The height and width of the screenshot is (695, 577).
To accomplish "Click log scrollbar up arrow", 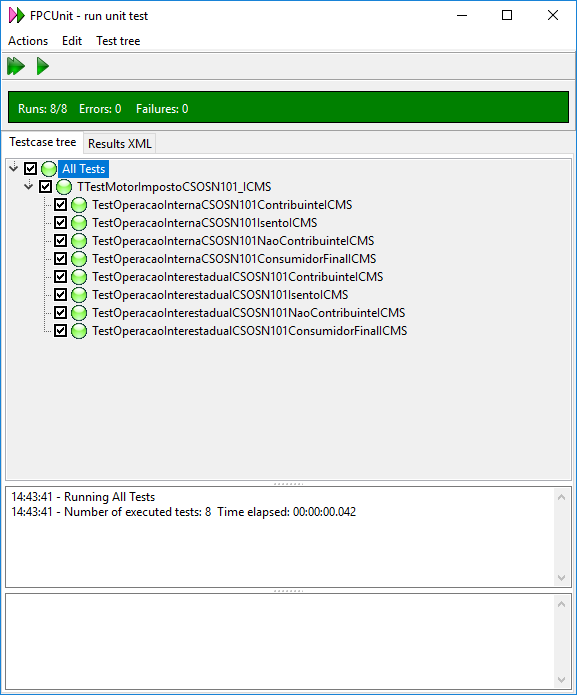I will pyautogui.click(x=561, y=497).
